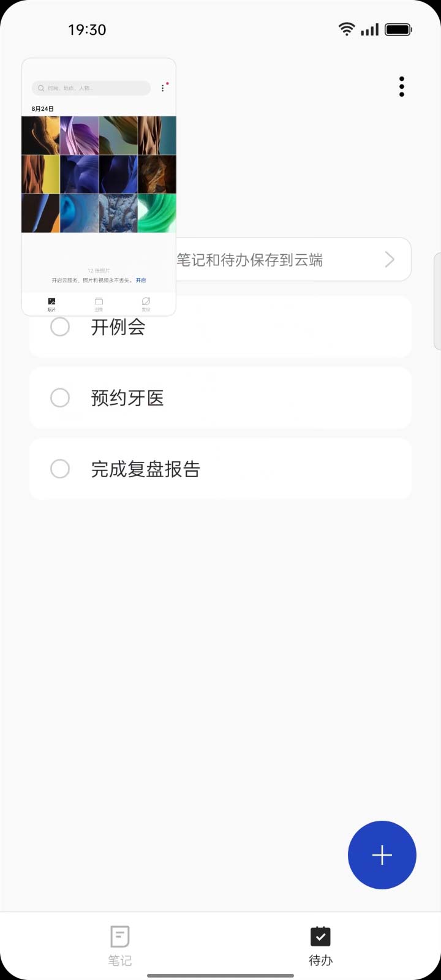The image size is (441, 980).
Task: Select the green swirl photo thumbnail
Action: (x=157, y=213)
